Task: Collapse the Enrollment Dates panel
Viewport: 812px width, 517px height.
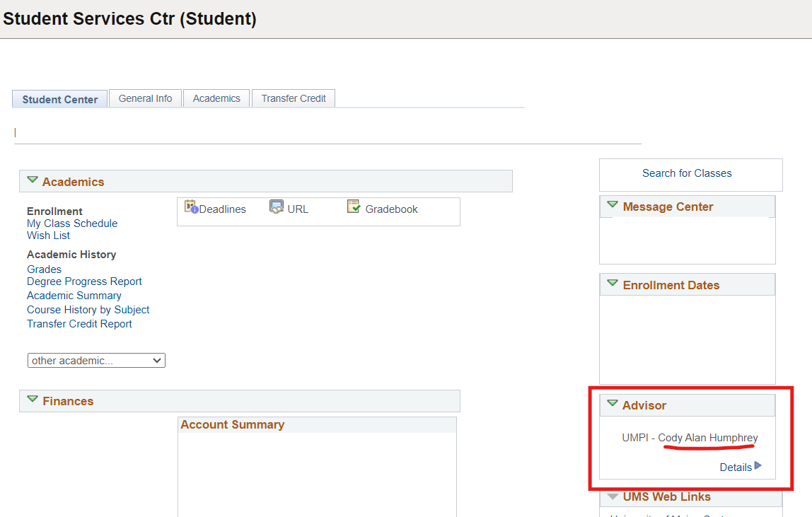Action: click(x=613, y=284)
